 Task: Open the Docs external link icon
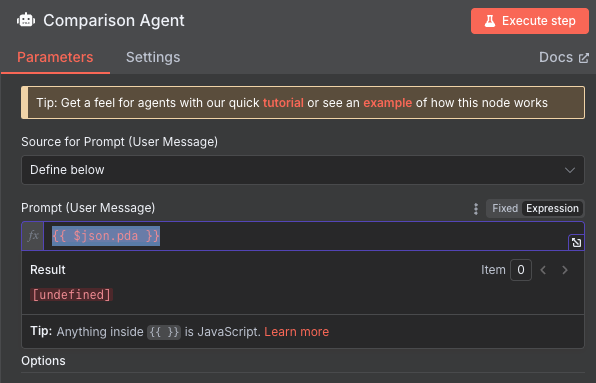(x=583, y=58)
